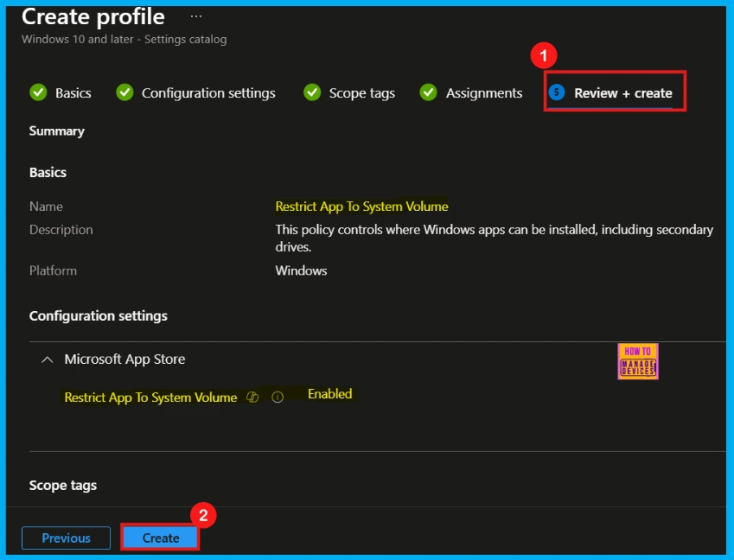Click the Create profile page title
This screenshot has width=734, height=560.
point(93,16)
